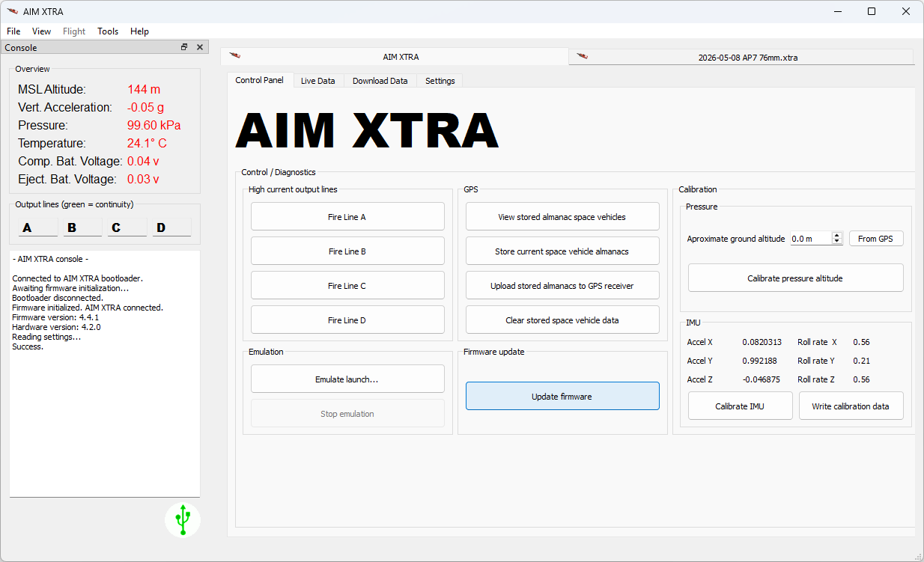The image size is (924, 562).
Task: Float the Console panel with undock icon
Action: point(184,47)
